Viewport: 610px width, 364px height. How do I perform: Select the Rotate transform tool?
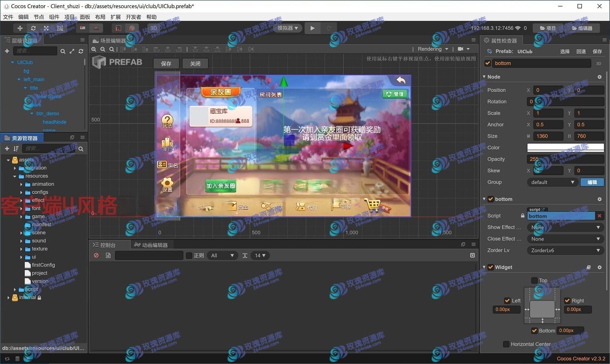pos(33,28)
